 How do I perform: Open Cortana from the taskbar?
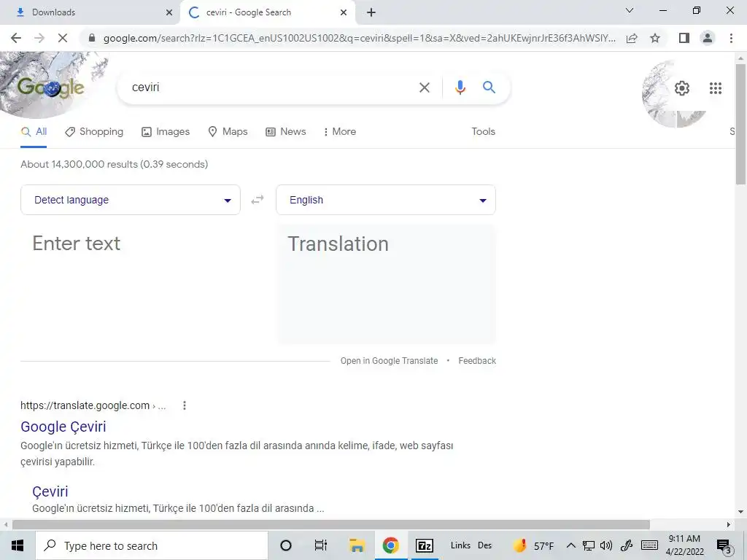(286, 545)
